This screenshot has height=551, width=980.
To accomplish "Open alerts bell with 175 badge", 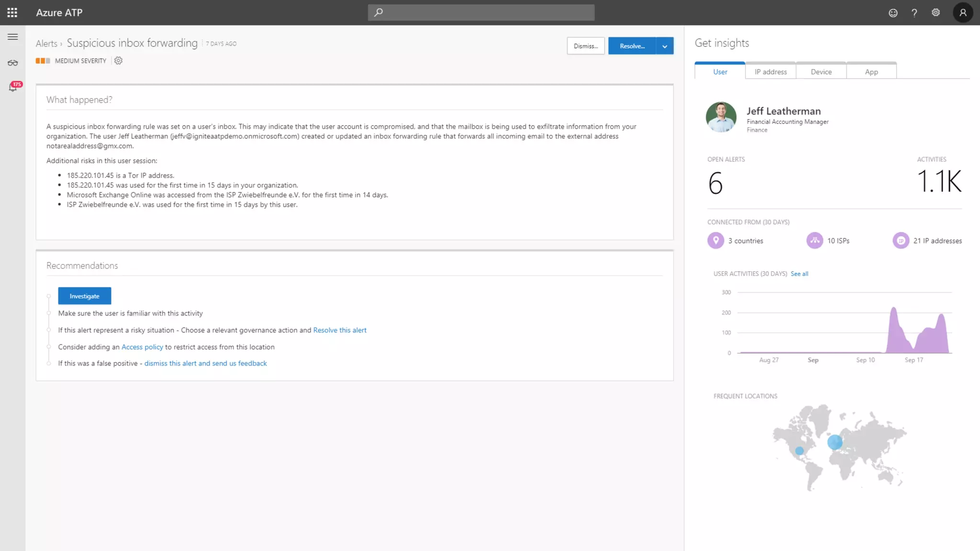I will pos(13,88).
